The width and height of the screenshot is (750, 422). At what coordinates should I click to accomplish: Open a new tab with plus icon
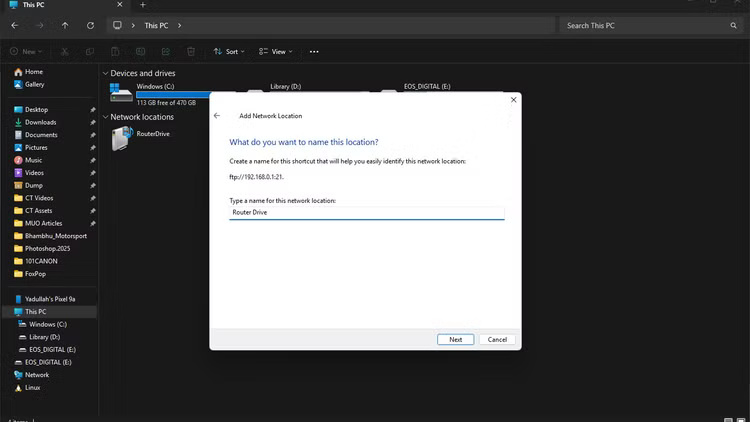tap(142, 5)
